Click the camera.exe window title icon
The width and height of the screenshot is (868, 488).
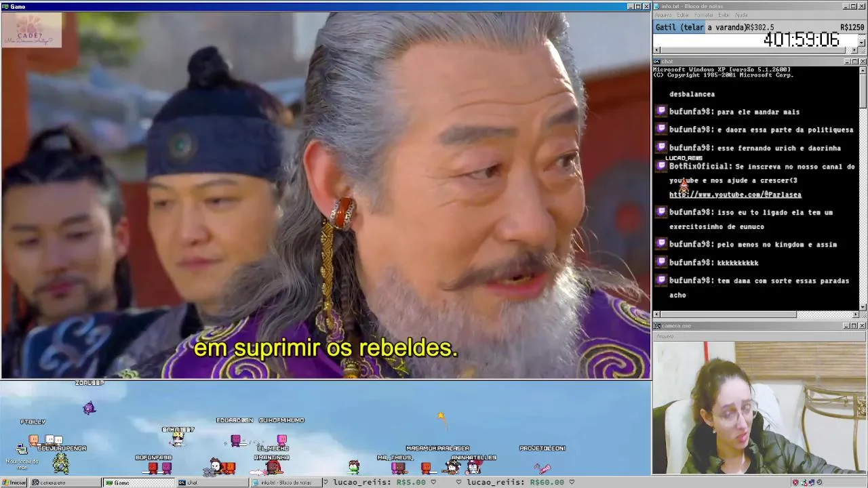pos(656,326)
